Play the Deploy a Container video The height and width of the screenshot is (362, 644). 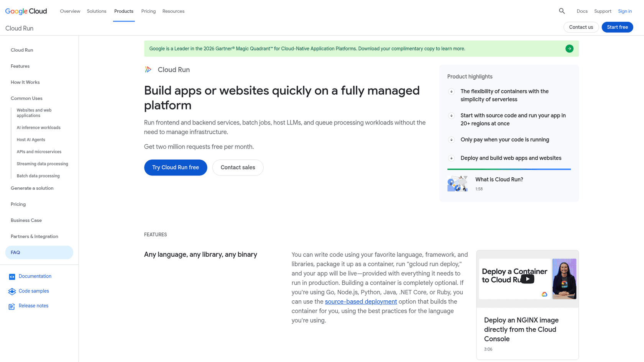tap(527, 279)
